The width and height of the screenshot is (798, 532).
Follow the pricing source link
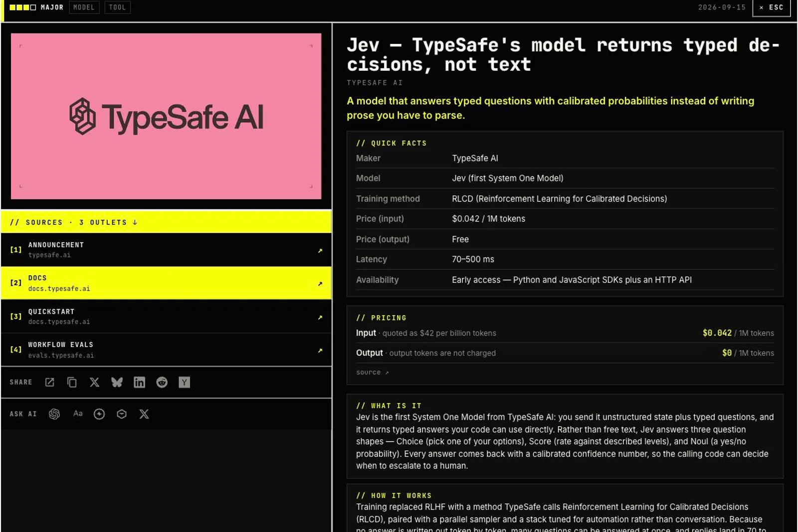point(372,372)
